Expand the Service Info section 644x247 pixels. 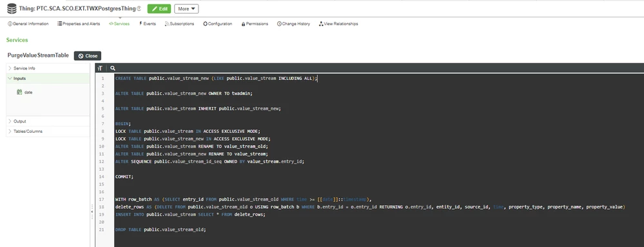click(x=48, y=68)
